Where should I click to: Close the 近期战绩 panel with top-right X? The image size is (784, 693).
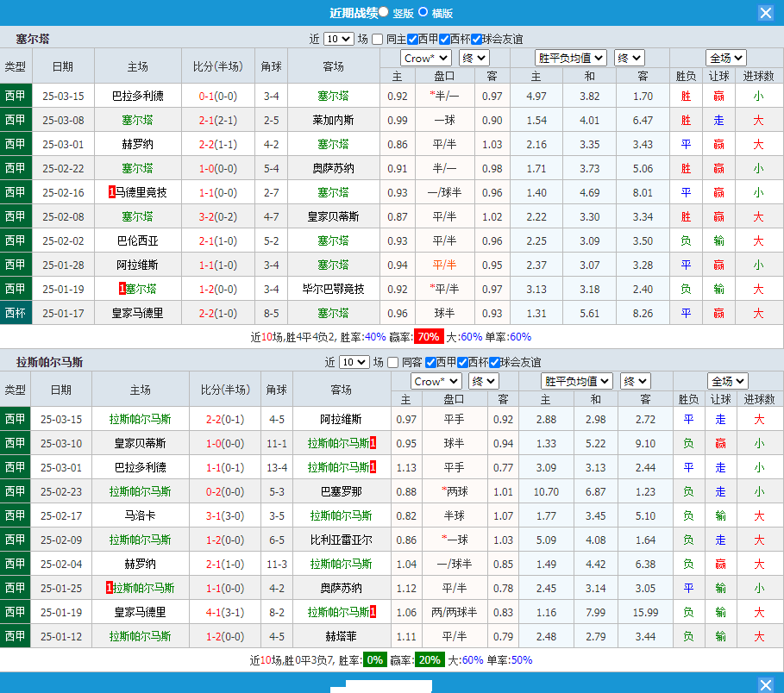pyautogui.click(x=765, y=13)
